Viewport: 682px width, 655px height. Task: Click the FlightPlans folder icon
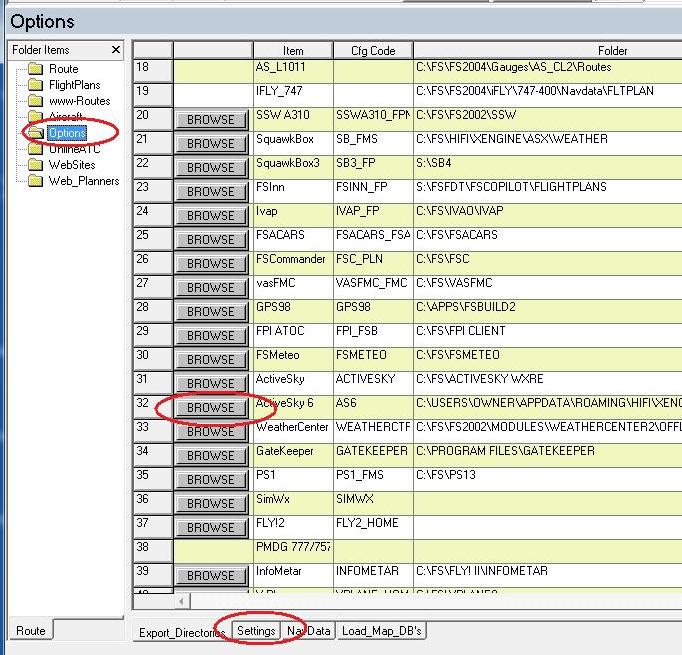[x=35, y=85]
